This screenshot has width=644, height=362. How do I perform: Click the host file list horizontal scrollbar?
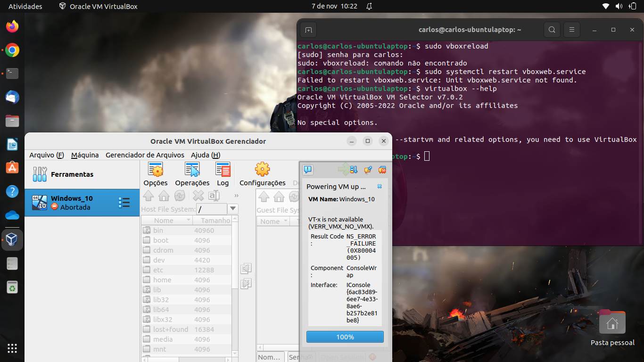[x=187, y=360]
